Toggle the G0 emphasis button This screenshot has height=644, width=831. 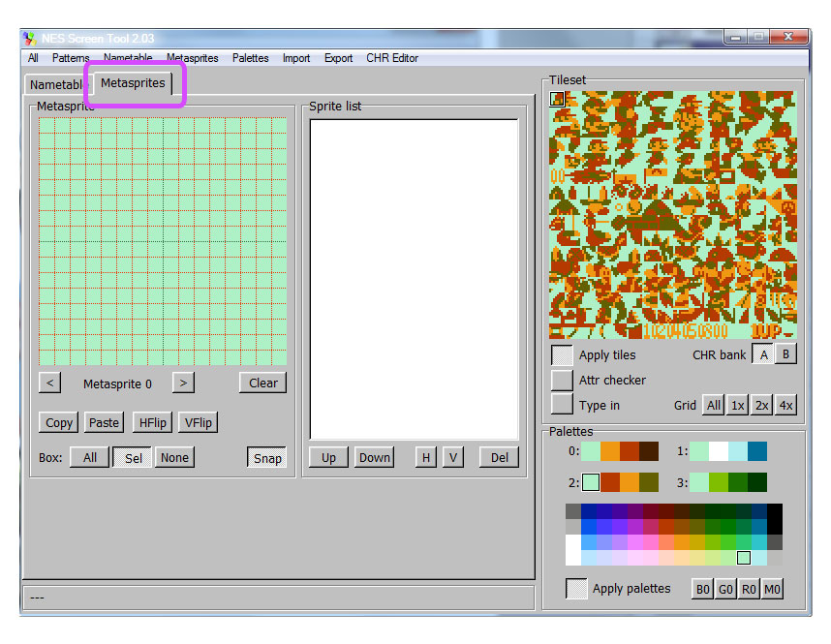click(725, 589)
